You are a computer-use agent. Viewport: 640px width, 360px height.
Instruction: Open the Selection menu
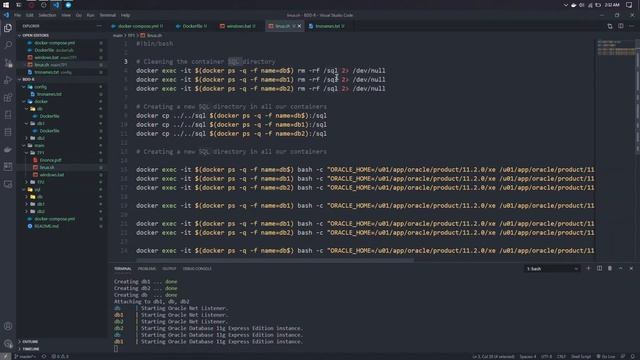47,15
